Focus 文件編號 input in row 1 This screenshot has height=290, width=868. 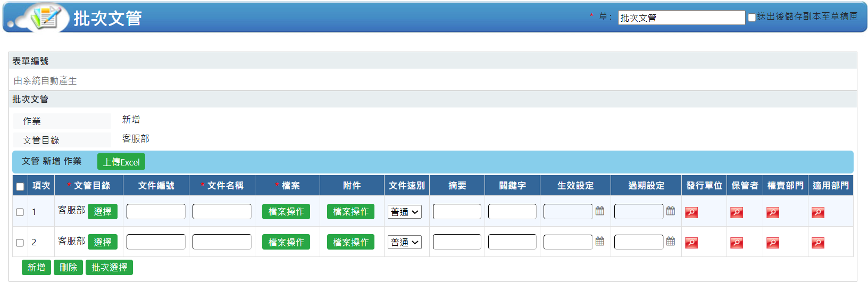click(156, 212)
